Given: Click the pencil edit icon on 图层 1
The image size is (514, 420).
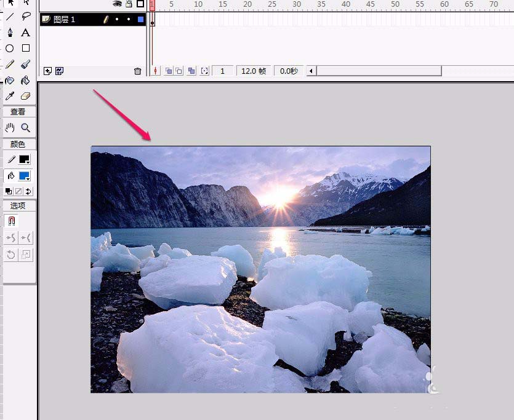Looking at the screenshot, I should coord(106,20).
